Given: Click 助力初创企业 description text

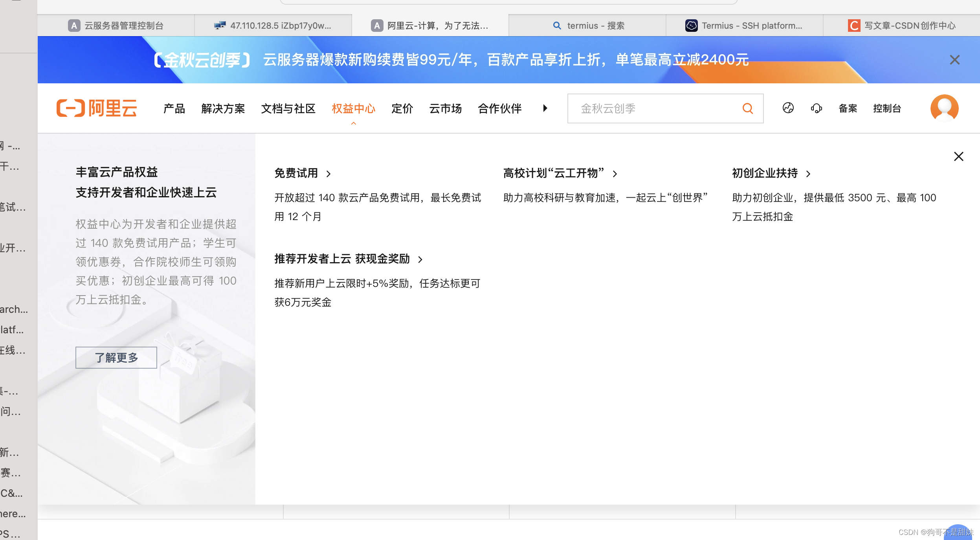Looking at the screenshot, I should [x=834, y=207].
